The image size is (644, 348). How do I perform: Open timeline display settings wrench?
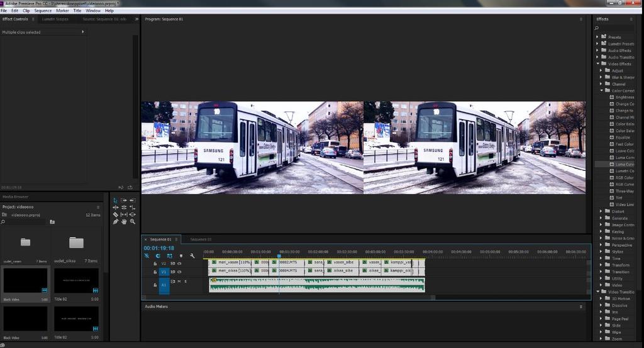point(192,256)
